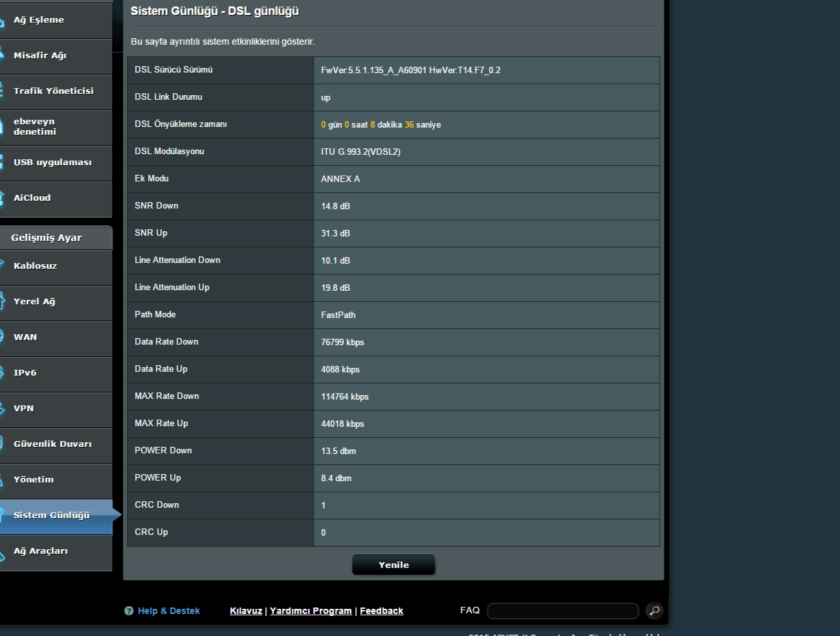The width and height of the screenshot is (840, 636).
Task: Select Trafik Yöneticisi in the sidebar
Action: (x=53, y=91)
